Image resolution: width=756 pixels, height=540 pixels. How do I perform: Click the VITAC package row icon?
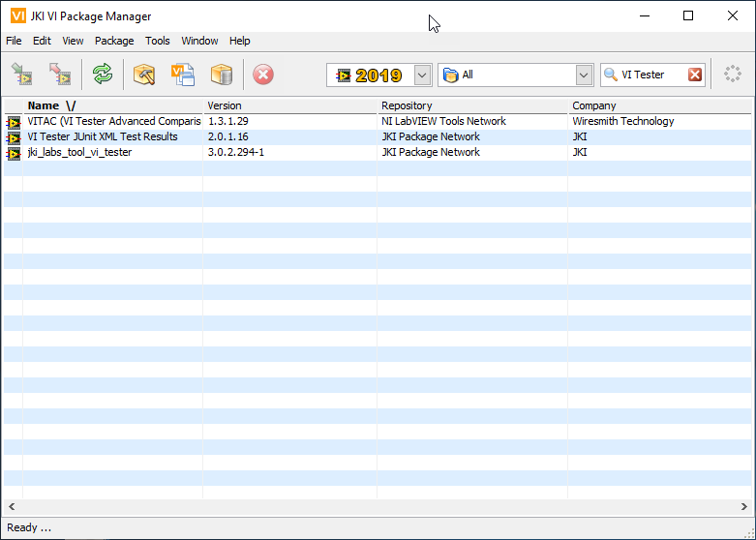coord(14,122)
